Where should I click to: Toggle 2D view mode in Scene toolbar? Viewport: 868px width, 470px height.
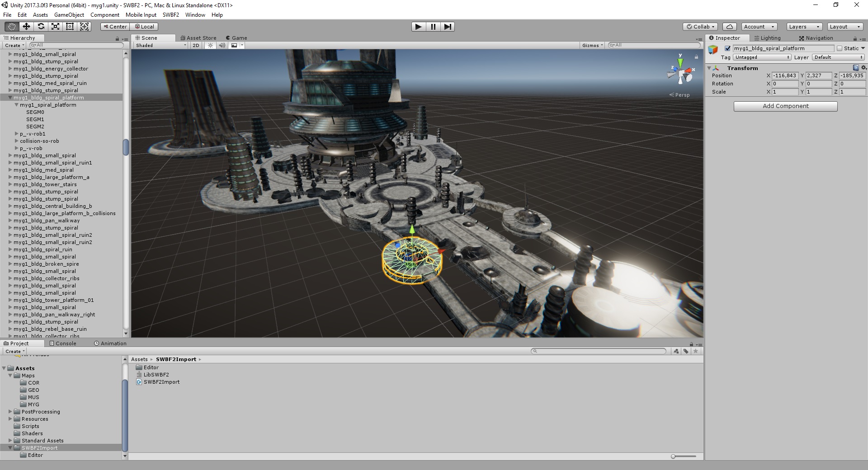coord(196,45)
